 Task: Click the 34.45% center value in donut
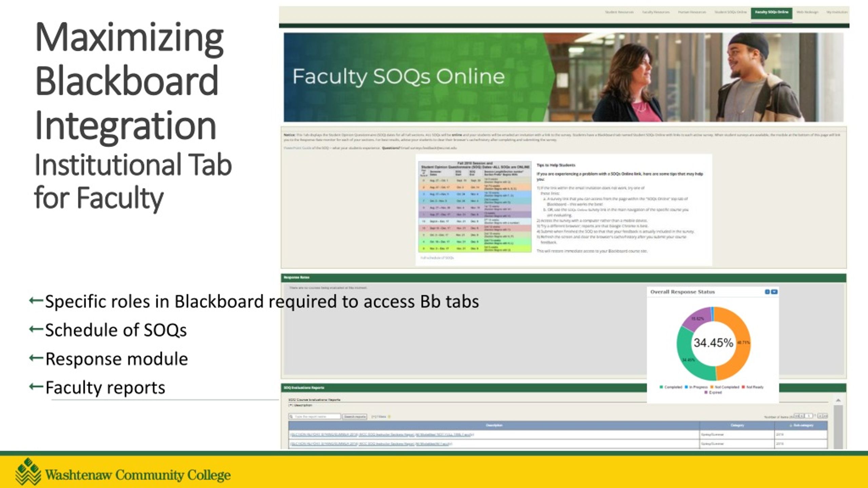[713, 343]
